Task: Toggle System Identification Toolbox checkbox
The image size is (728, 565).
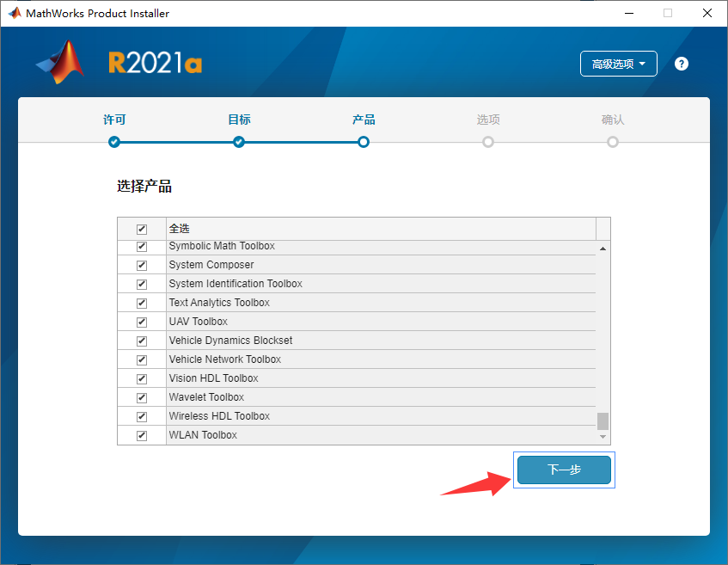Action: 142,285
